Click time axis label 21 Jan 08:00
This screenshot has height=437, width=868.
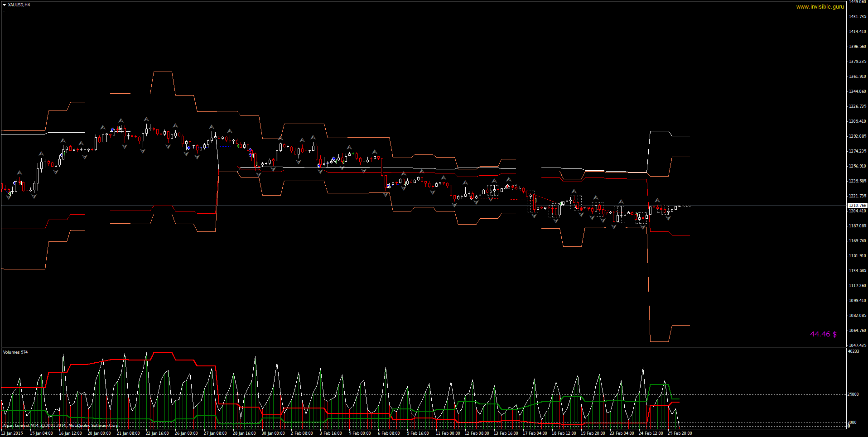[x=128, y=433]
